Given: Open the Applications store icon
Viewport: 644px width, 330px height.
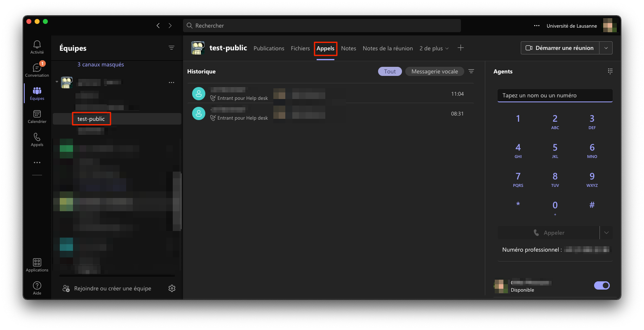Looking at the screenshot, I should click(37, 265).
